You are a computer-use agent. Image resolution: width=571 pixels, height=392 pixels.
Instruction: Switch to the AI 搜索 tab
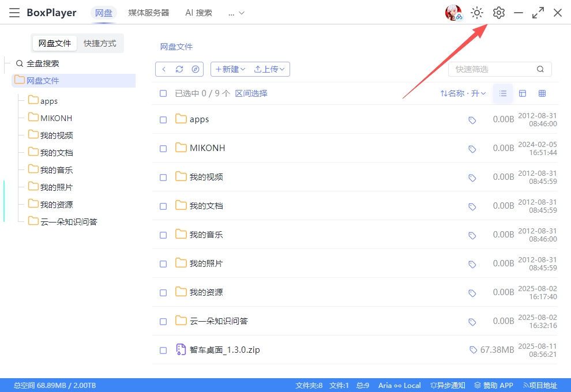tap(198, 13)
